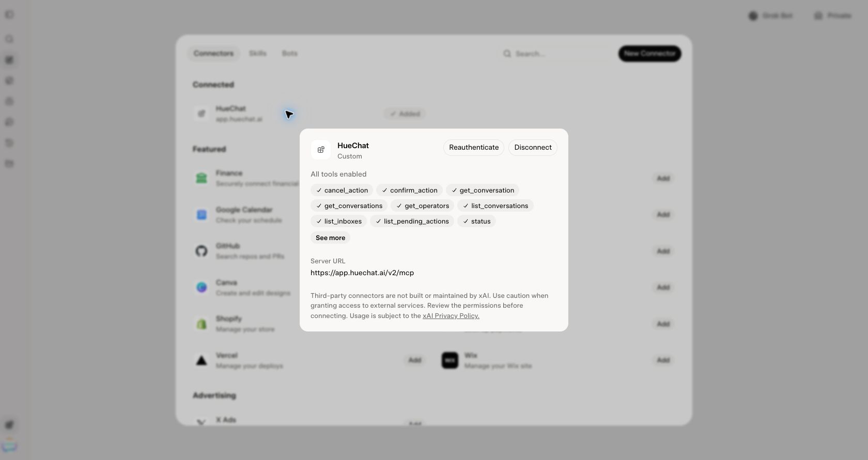The image size is (868, 460).
Task: Disconnect the HueChat connector
Action: pos(533,148)
